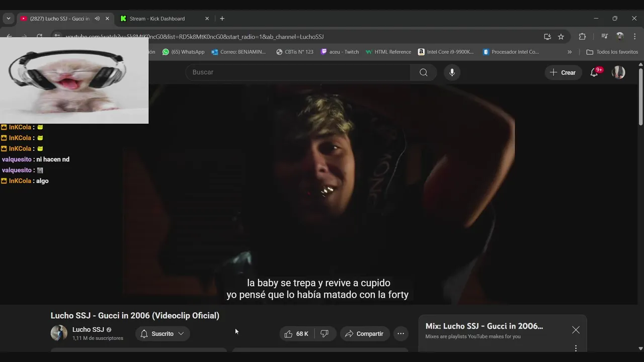Click the YouTube Buscar search field
This screenshot has width=644, height=362.
click(298, 72)
